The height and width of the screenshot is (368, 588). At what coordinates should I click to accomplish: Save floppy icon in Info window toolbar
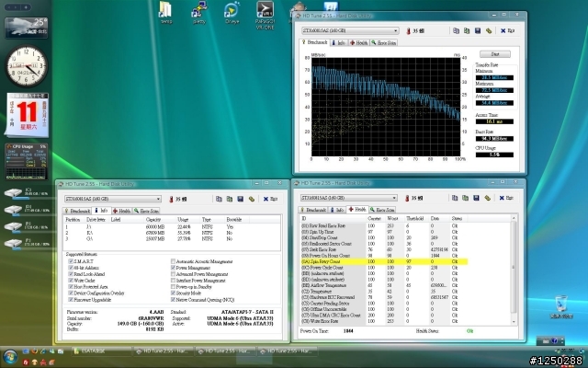(x=241, y=199)
